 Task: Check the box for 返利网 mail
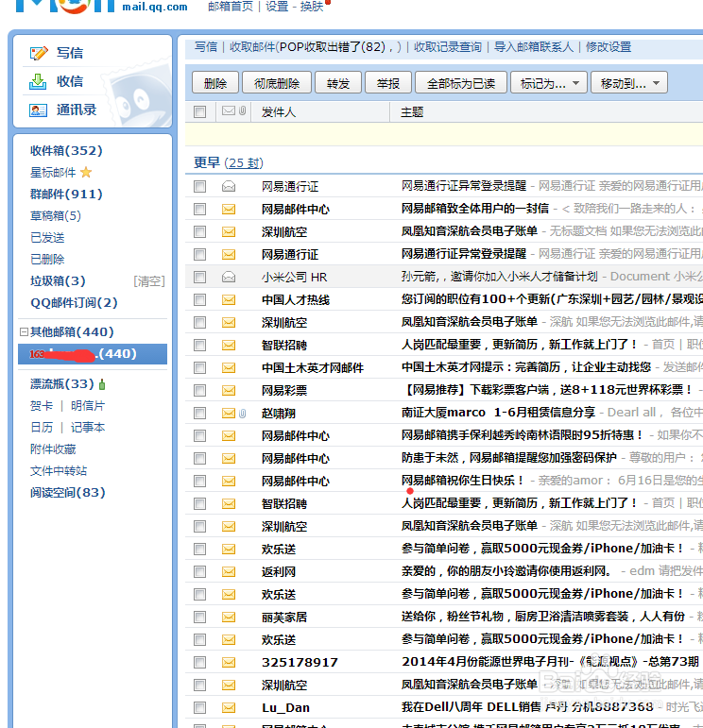pos(199,571)
